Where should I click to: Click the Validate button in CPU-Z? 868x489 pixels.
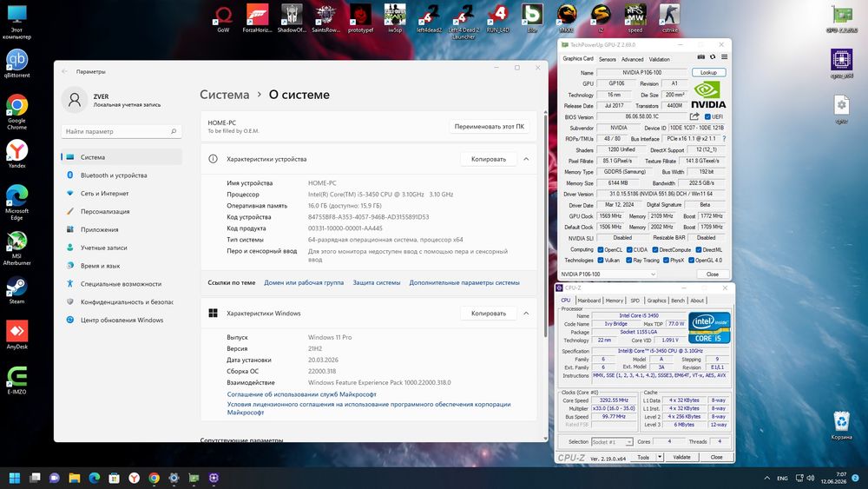coord(681,458)
